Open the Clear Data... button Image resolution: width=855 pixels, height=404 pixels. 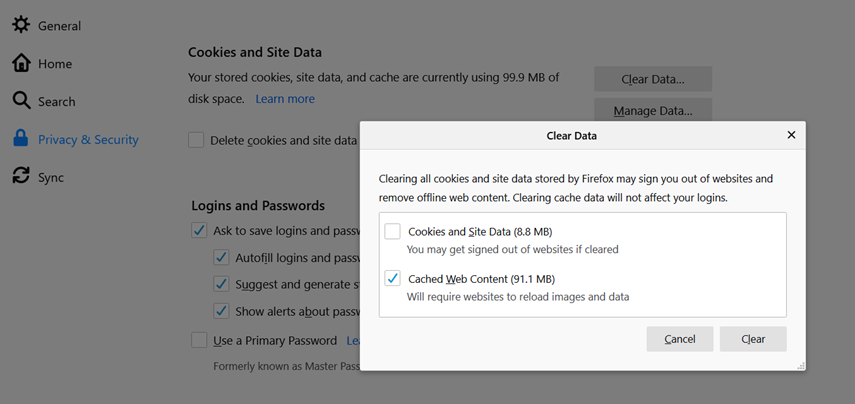[652, 79]
